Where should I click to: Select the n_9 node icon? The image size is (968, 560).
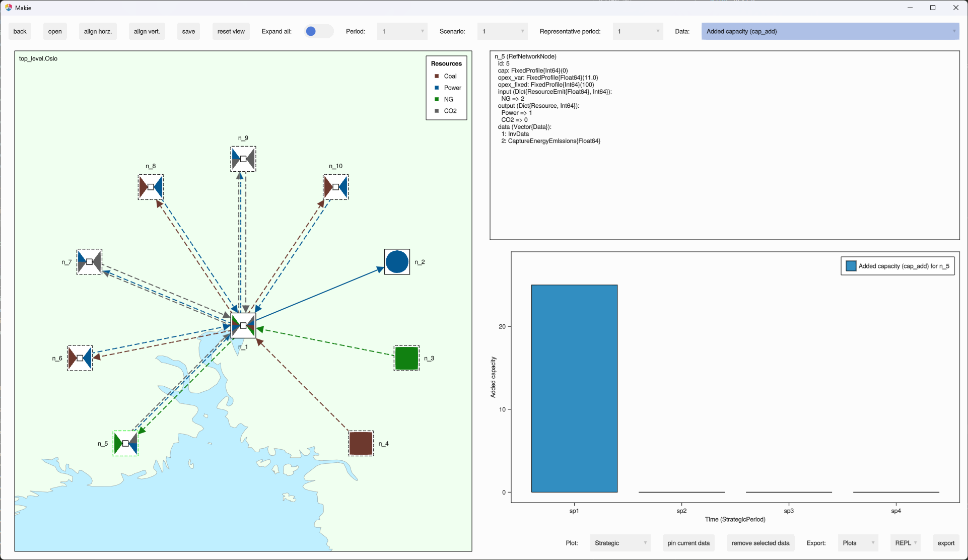(x=243, y=159)
